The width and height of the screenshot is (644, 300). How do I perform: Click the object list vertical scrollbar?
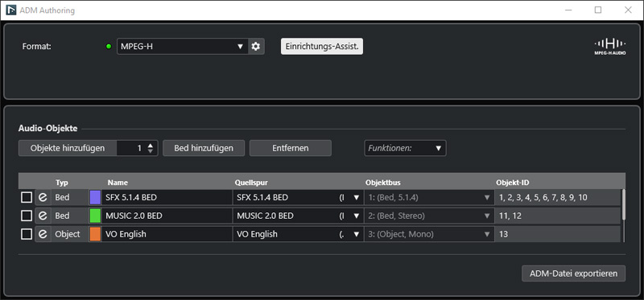tap(624, 204)
